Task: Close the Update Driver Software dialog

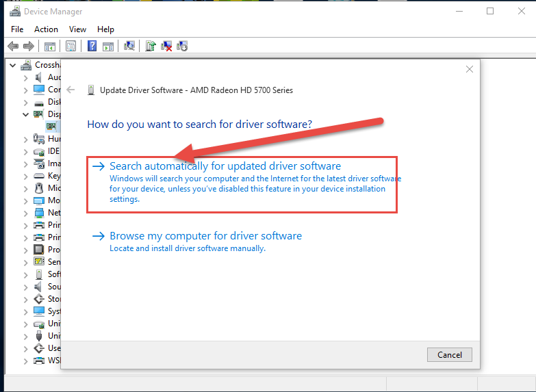Action: pyautogui.click(x=470, y=69)
